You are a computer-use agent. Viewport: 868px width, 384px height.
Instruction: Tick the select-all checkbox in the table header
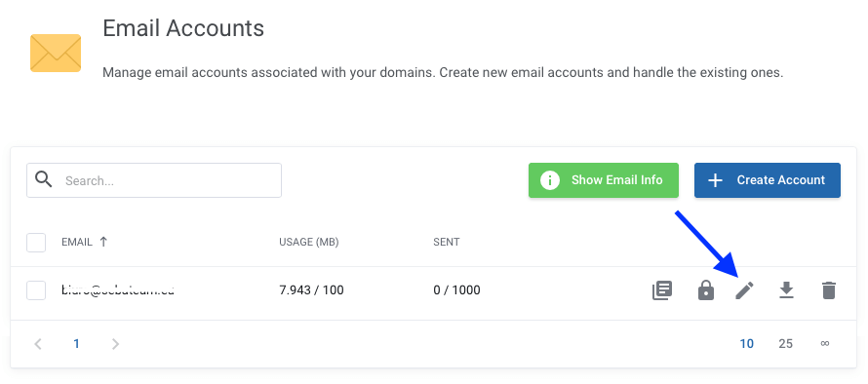pos(36,243)
